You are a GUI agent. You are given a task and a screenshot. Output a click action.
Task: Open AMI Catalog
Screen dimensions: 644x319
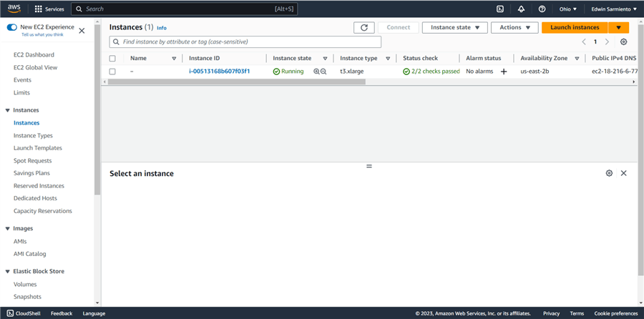pyautogui.click(x=29, y=254)
